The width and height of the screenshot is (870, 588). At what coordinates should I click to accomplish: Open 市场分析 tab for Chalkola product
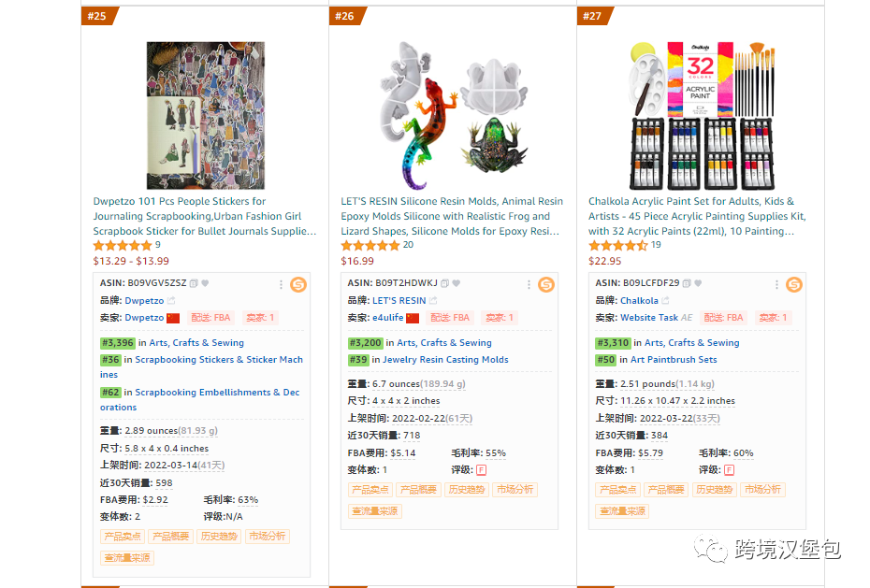762,489
